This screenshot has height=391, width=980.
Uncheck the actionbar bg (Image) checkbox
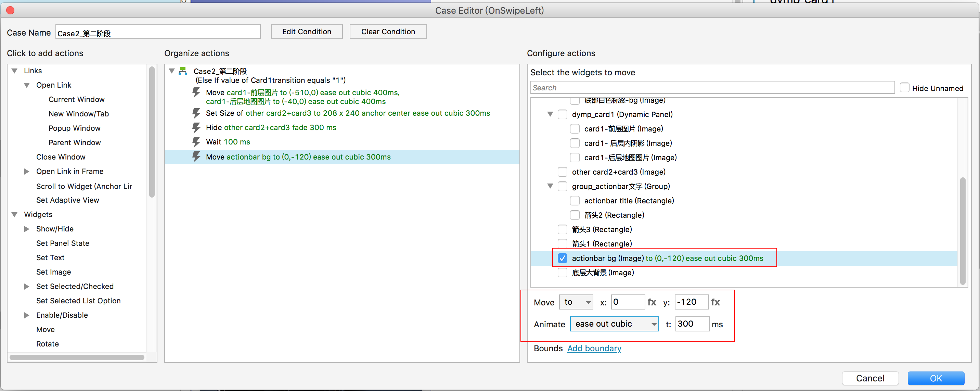(562, 258)
